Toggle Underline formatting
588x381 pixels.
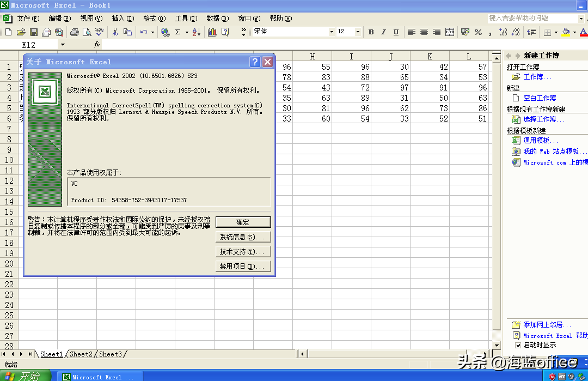click(396, 32)
